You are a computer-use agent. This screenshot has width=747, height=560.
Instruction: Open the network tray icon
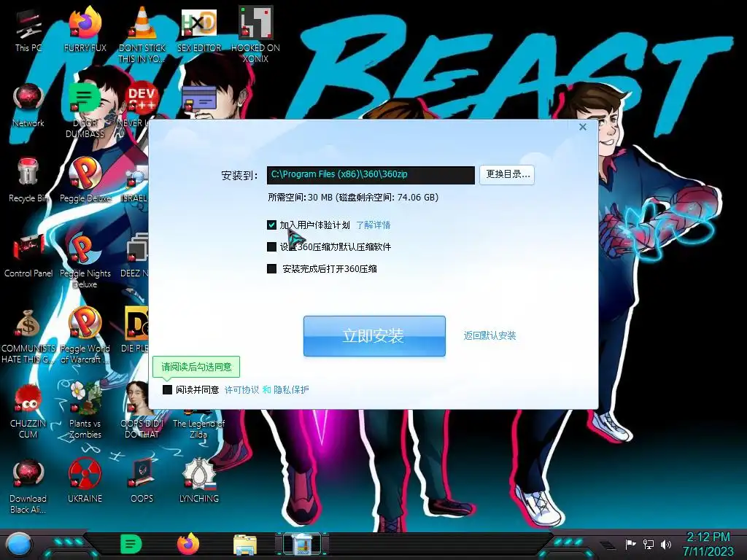[x=649, y=544]
